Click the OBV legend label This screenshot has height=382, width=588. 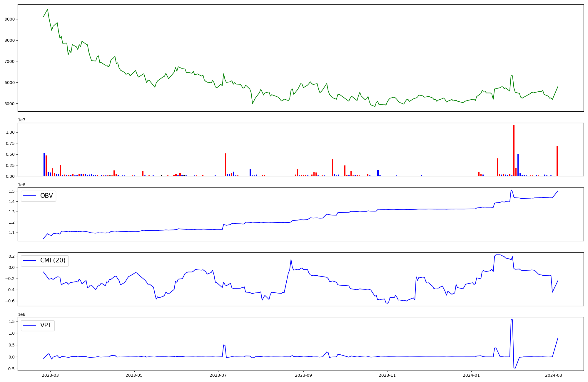(x=46, y=196)
